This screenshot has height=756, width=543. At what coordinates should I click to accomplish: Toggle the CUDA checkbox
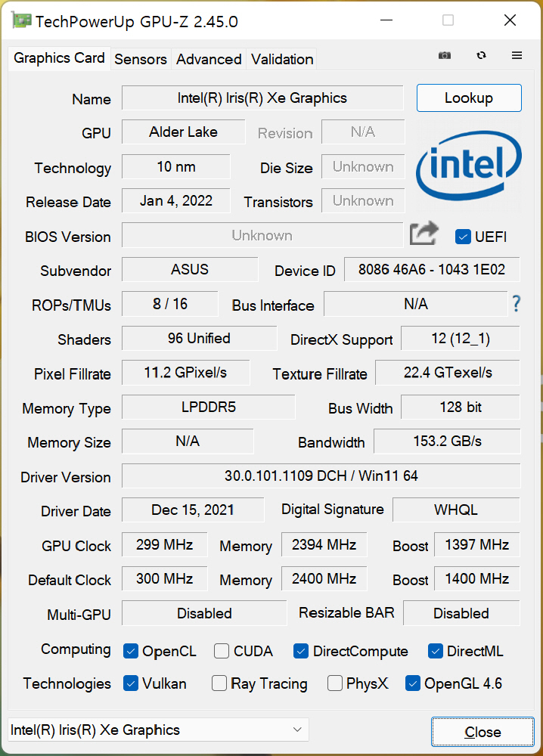[x=222, y=651]
